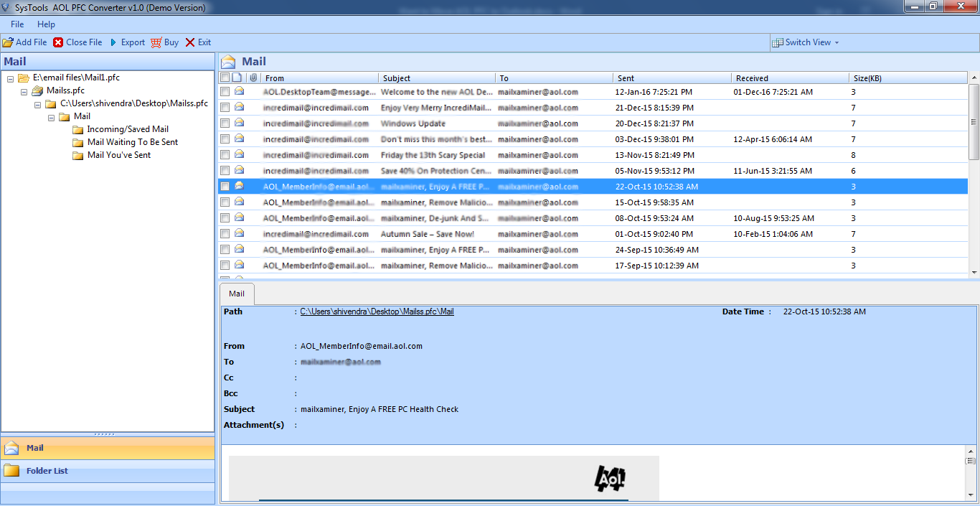Click the Folder List folder icon

(x=11, y=471)
